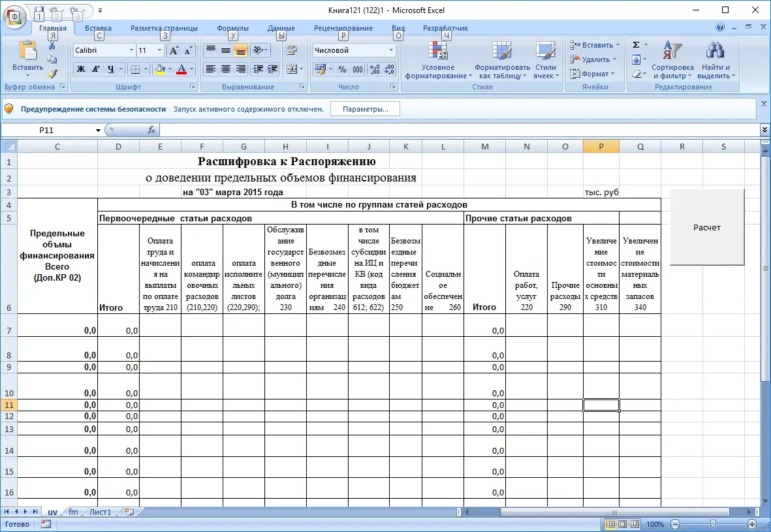Click the text orientation icon

pos(260,50)
